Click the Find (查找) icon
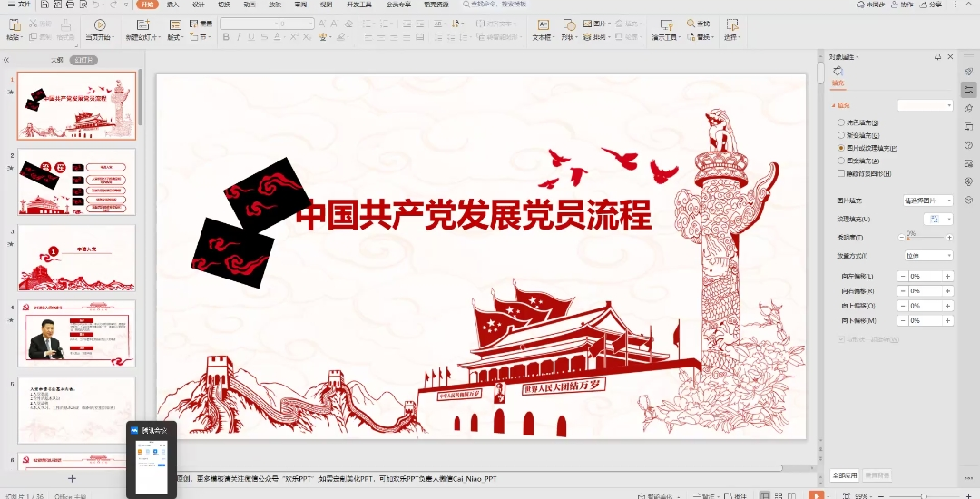Image resolution: width=980 pixels, height=499 pixels. 691,23
